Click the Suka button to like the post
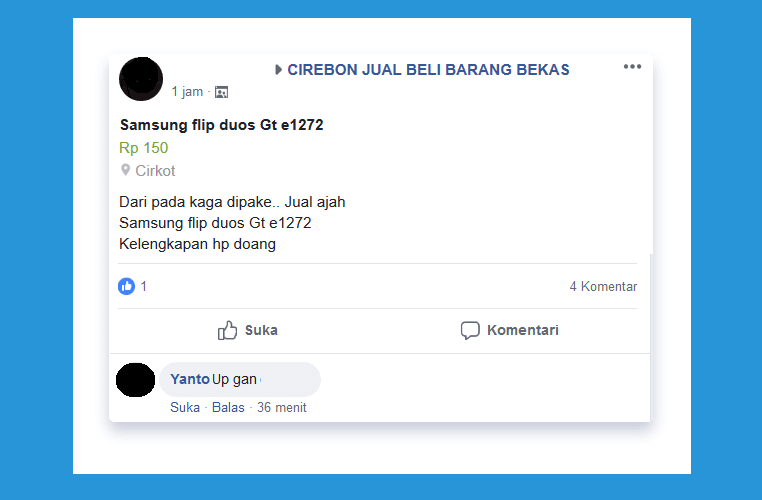 coord(247,330)
